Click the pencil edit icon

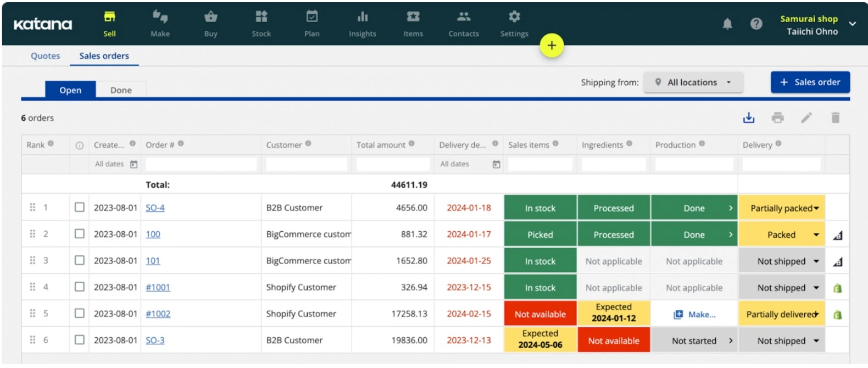click(806, 118)
